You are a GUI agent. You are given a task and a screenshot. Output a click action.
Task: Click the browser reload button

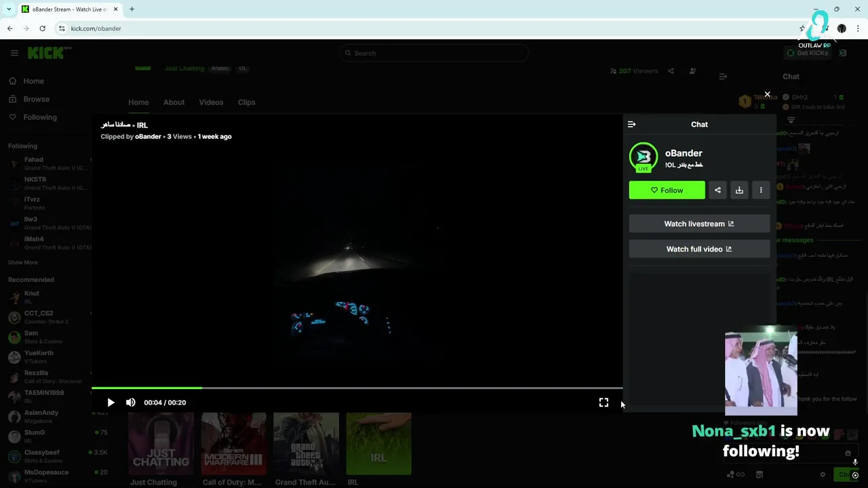[42, 28]
